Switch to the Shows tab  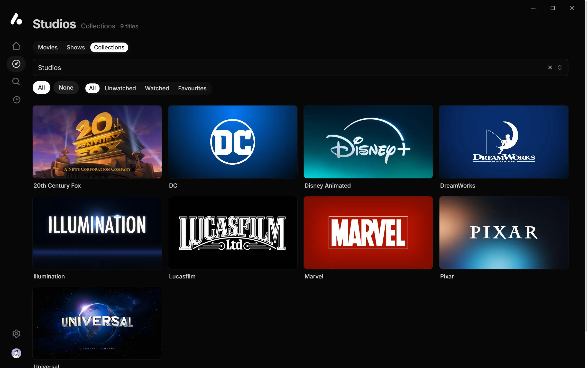pos(76,47)
